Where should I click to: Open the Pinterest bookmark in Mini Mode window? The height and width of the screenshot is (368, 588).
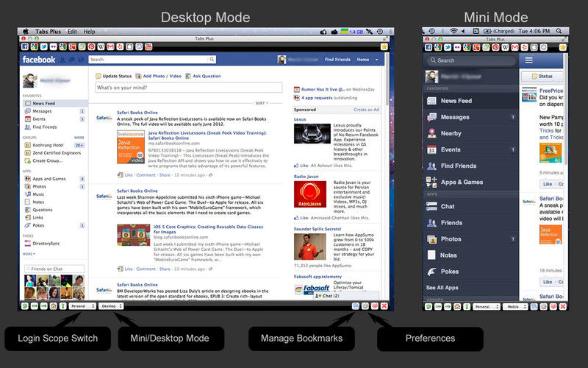(x=495, y=47)
